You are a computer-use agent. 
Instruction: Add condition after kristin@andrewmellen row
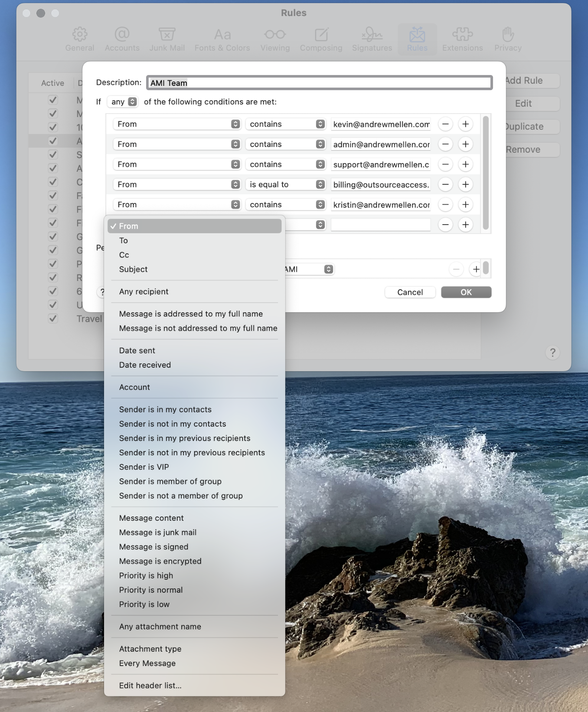pyautogui.click(x=465, y=204)
